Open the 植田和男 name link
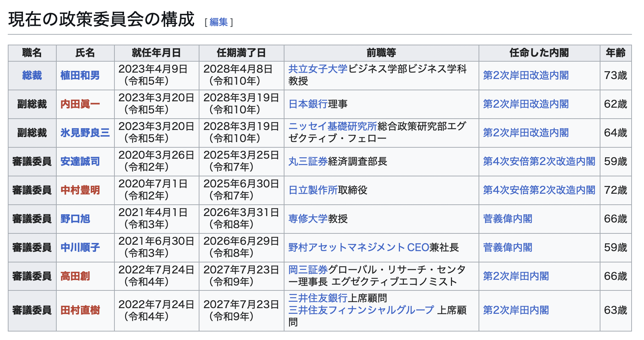 80,75
